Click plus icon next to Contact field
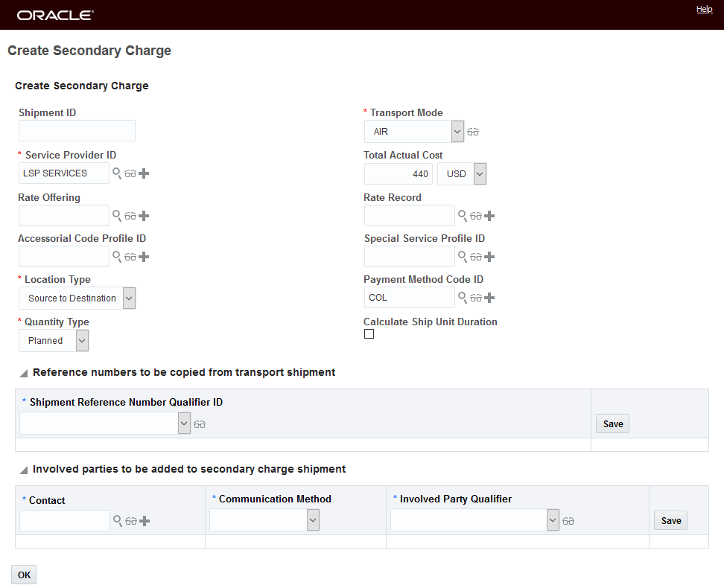Viewport: 724px width, 588px height. point(145,521)
